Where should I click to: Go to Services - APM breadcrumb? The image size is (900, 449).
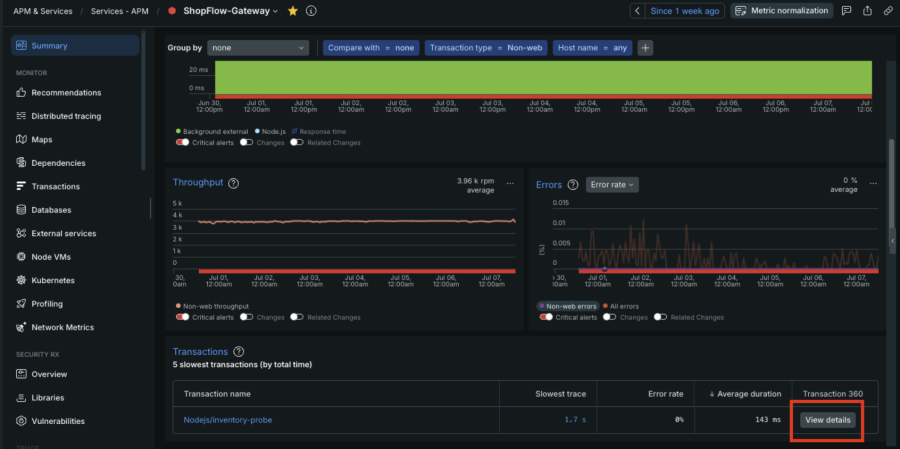tap(117, 11)
